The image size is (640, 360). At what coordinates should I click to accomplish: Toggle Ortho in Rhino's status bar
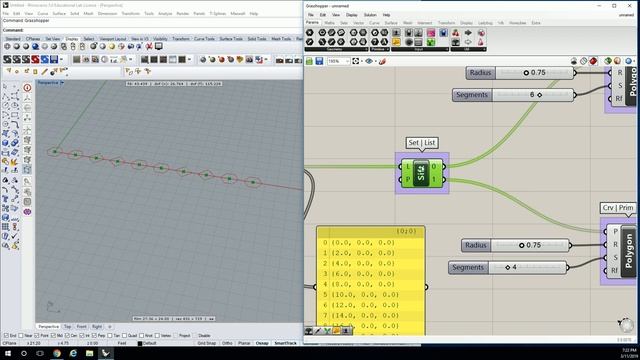(x=227, y=343)
